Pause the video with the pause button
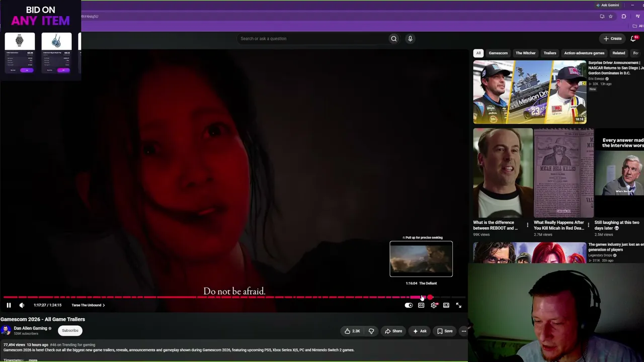The image size is (644, 362). [9, 305]
